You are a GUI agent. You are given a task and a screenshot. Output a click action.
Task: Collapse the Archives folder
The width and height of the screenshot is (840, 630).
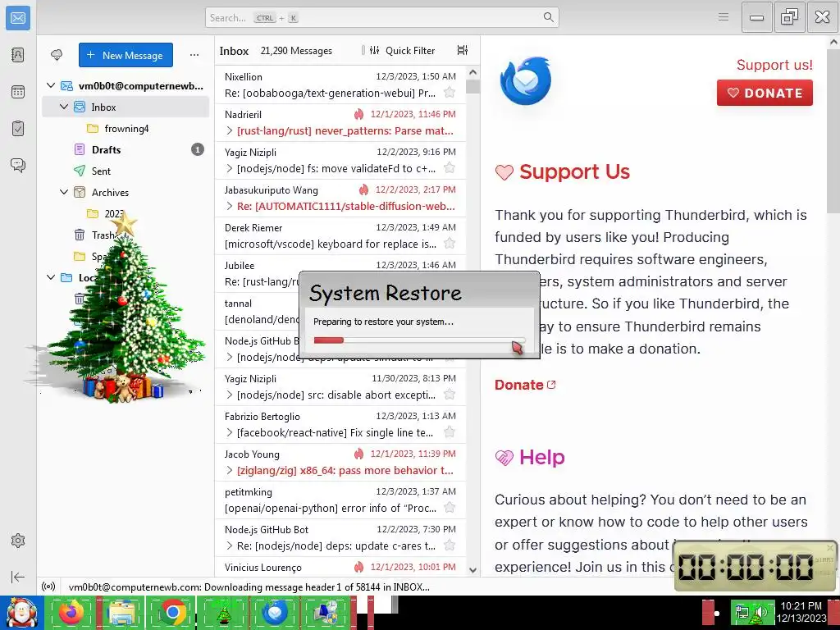pos(64,192)
